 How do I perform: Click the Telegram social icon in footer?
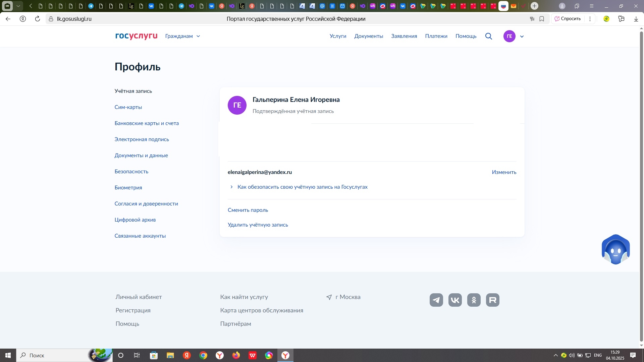436,300
